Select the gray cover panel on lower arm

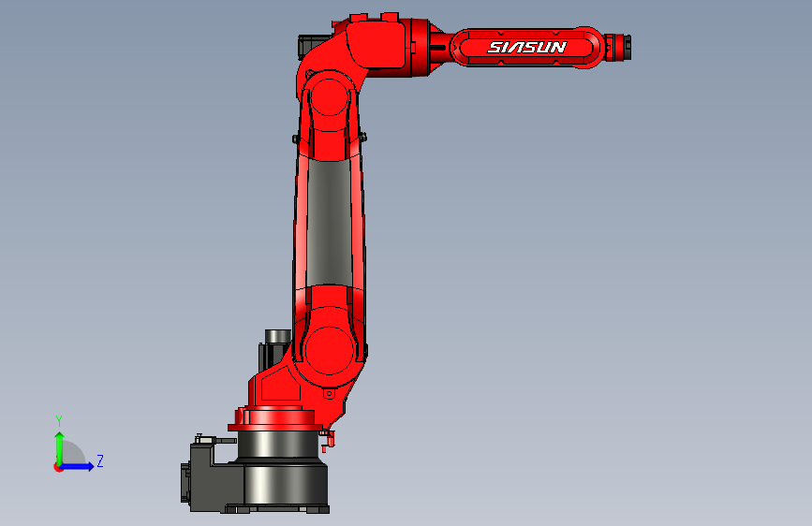(x=330, y=223)
